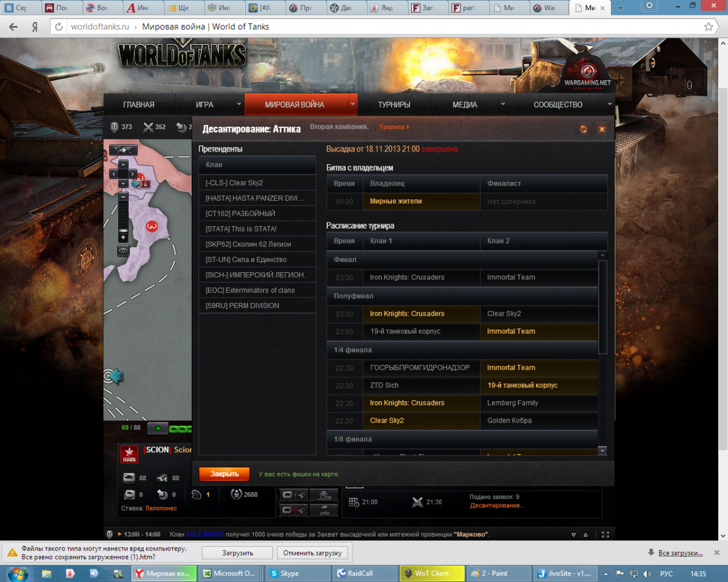
Task: Close the Десантирование dialog with the X icon
Action: point(602,129)
